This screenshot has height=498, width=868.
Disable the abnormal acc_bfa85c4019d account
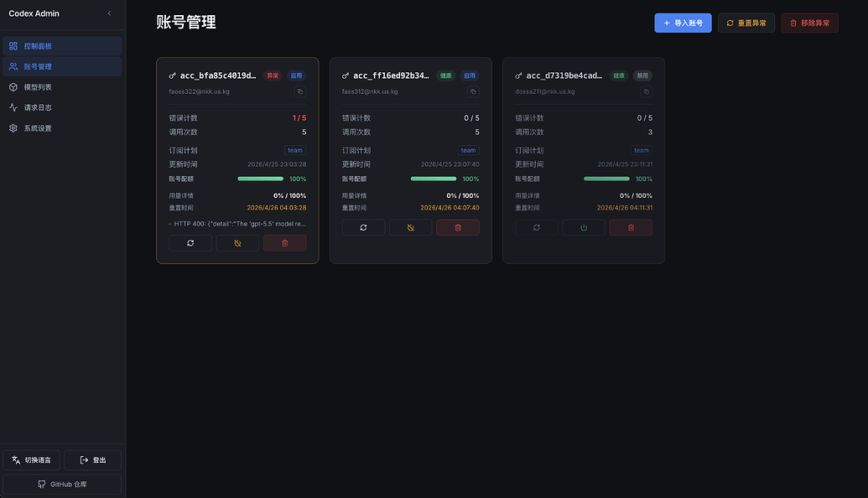(237, 243)
